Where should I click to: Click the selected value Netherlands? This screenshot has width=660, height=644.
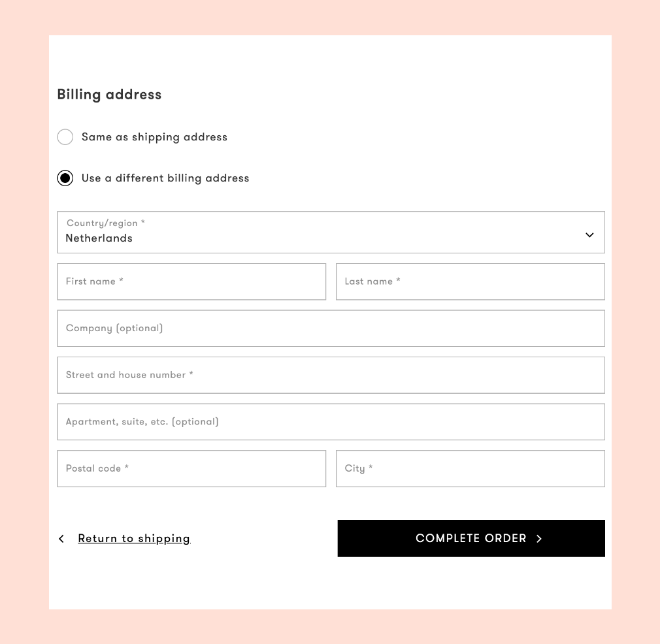tap(99, 238)
